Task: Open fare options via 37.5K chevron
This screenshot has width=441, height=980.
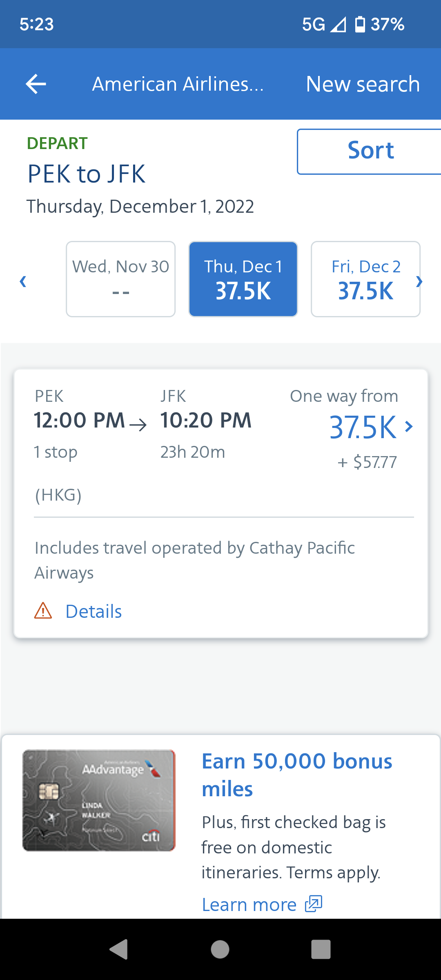Action: click(409, 427)
